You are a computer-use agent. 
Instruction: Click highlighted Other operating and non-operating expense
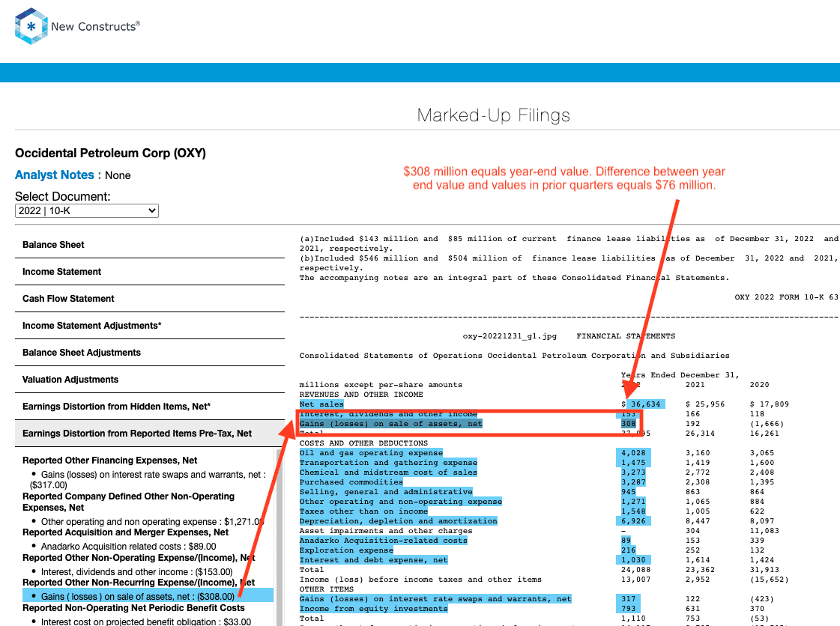pos(401,502)
